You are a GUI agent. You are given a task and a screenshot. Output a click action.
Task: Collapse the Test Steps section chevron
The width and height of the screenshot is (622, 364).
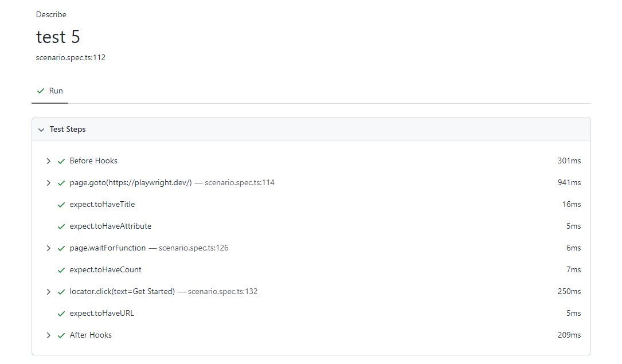pyautogui.click(x=41, y=130)
